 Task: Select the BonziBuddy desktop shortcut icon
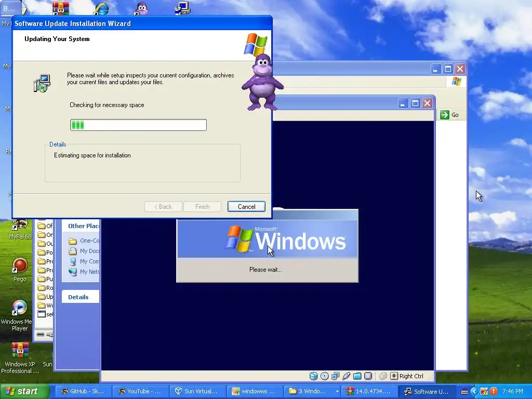tap(141, 8)
